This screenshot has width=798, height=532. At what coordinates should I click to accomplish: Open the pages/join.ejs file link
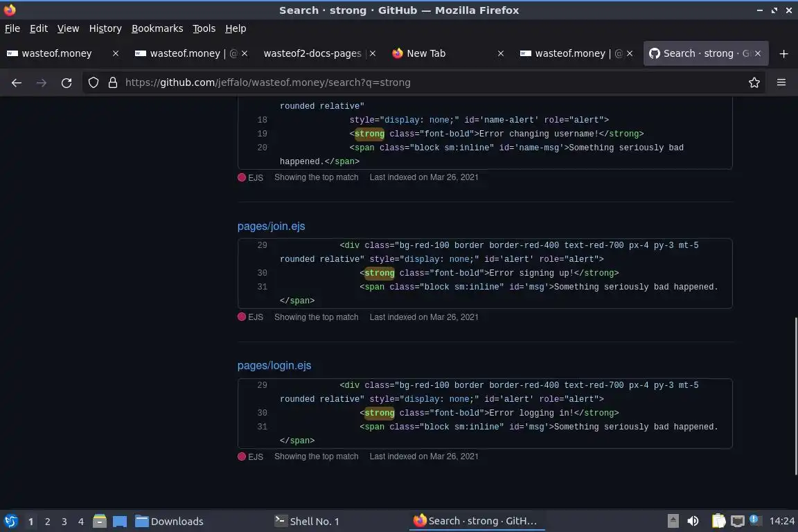tap(272, 226)
